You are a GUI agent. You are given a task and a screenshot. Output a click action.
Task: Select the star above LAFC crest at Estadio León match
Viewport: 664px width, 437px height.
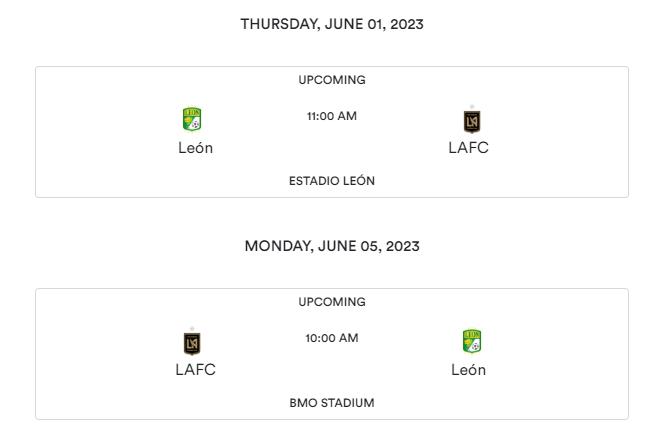tap(472, 107)
